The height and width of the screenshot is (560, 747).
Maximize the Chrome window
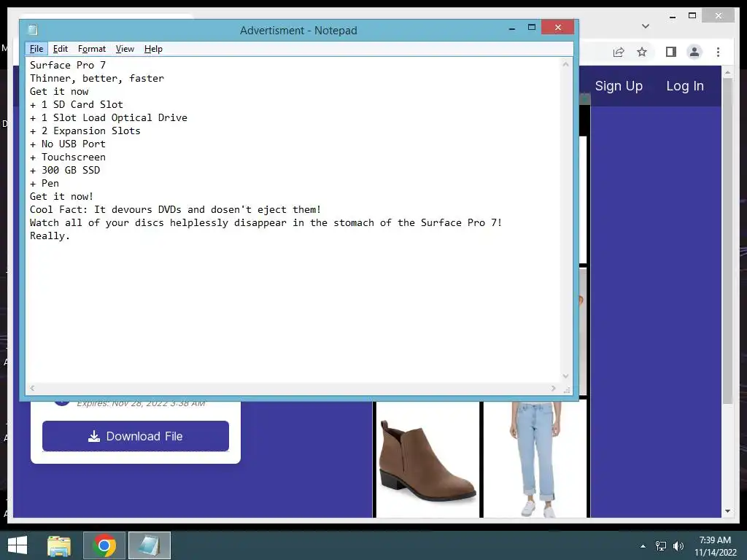[692, 16]
